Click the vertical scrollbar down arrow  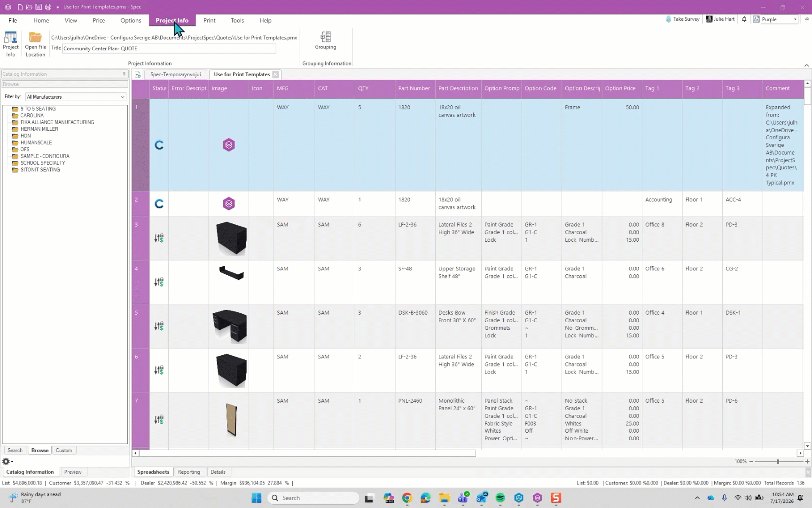807,446
